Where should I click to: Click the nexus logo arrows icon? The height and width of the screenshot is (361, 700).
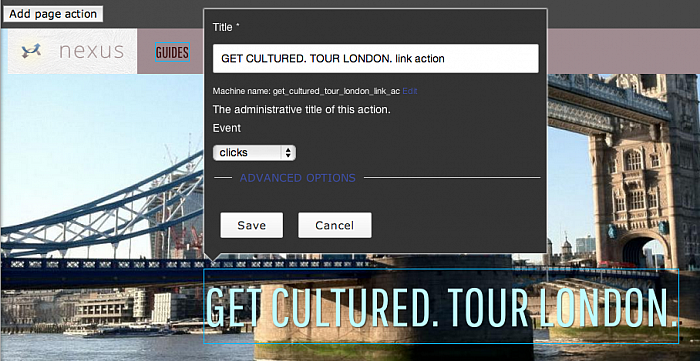pyautogui.click(x=31, y=50)
